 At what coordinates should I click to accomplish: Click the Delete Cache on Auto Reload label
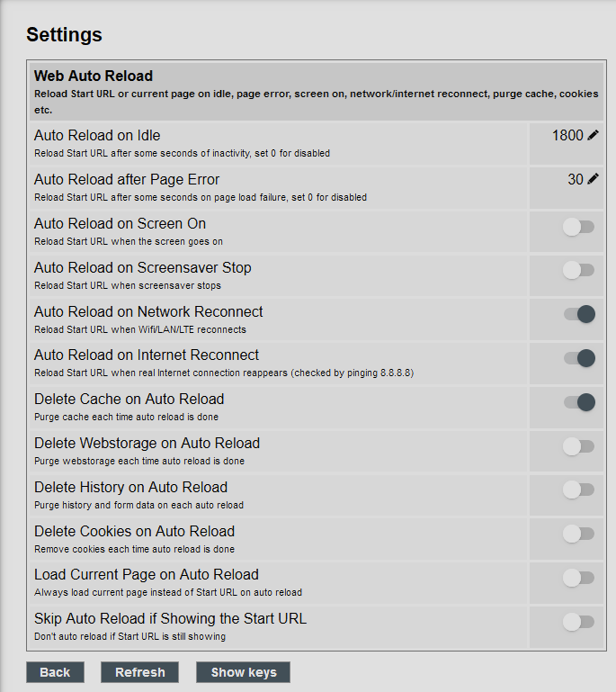129,399
